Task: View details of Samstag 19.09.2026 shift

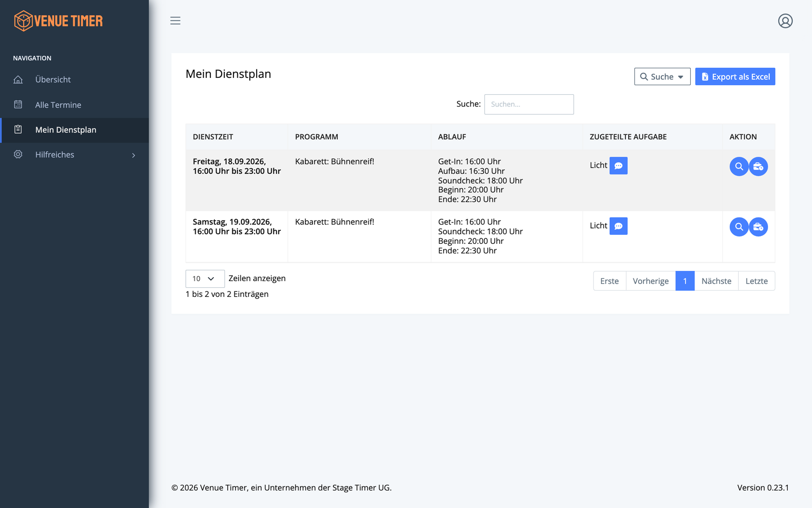Action: coord(739,227)
